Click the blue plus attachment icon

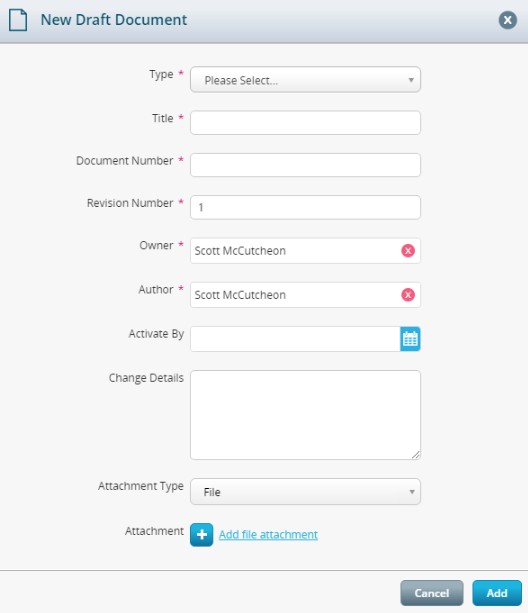(202, 534)
